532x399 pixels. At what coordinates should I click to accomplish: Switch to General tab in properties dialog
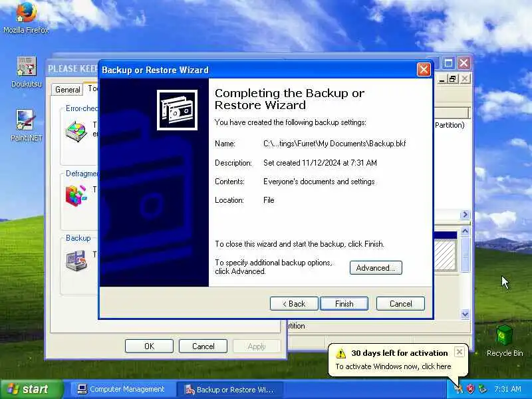(x=68, y=90)
